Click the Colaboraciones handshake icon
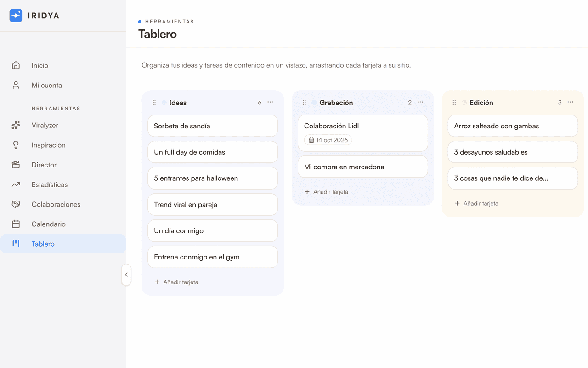 16,204
